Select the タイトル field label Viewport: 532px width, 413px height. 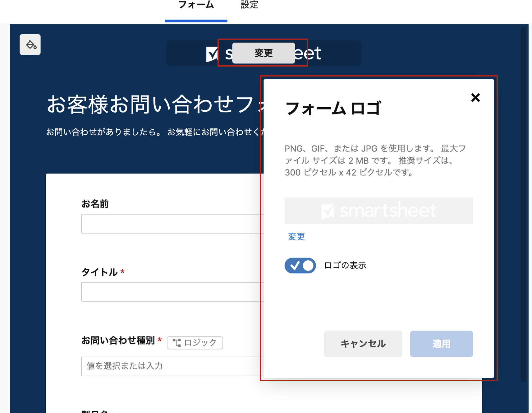coord(99,272)
